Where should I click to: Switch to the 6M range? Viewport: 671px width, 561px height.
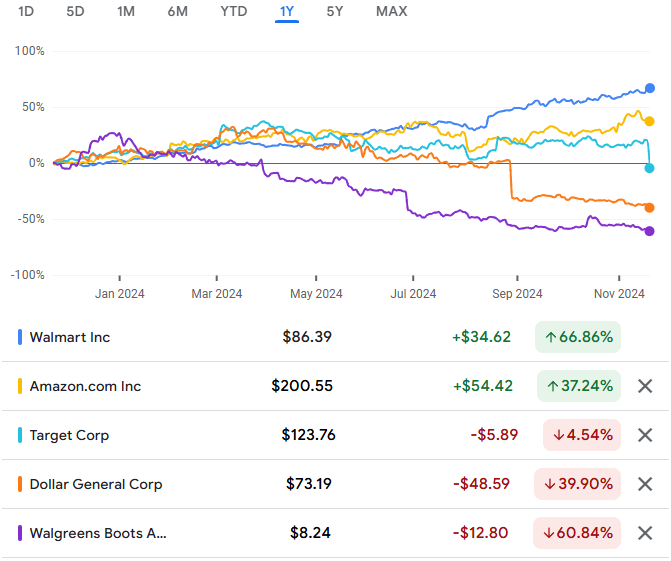(178, 11)
